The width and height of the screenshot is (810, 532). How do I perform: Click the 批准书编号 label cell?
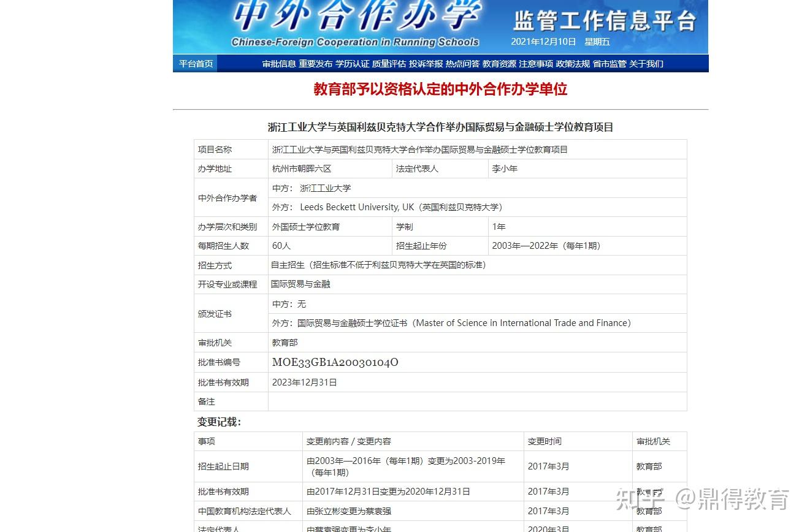231,362
